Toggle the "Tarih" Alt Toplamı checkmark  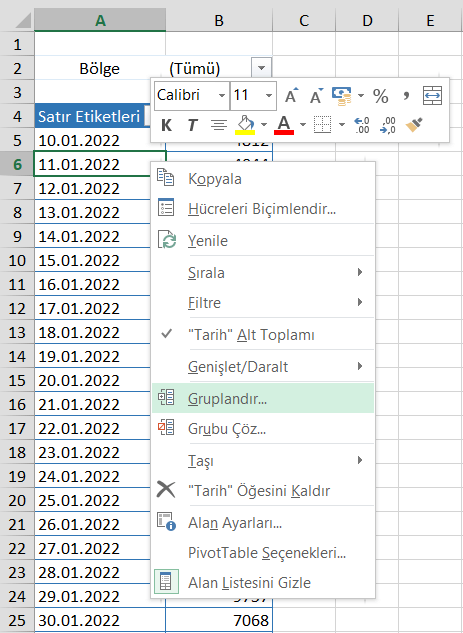[x=166, y=334]
